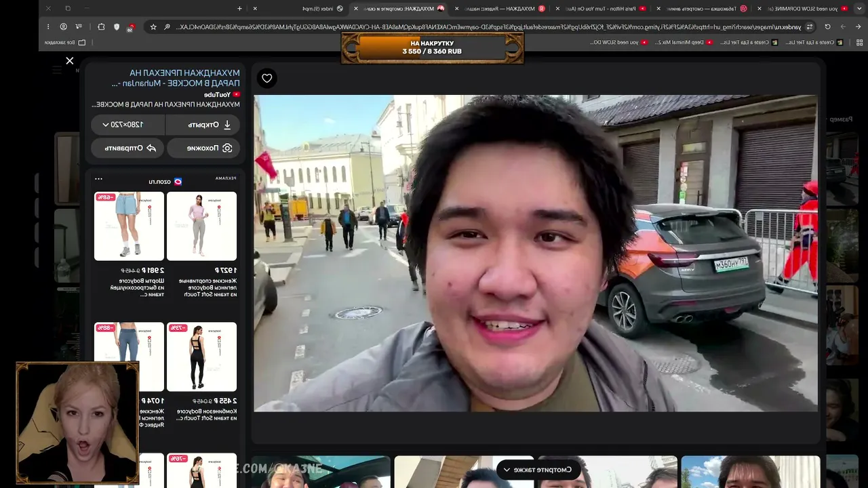Open the pink leggings product thumbnail for 1 927 ₽
Image resolution: width=868 pixels, height=488 pixels.
click(x=201, y=226)
